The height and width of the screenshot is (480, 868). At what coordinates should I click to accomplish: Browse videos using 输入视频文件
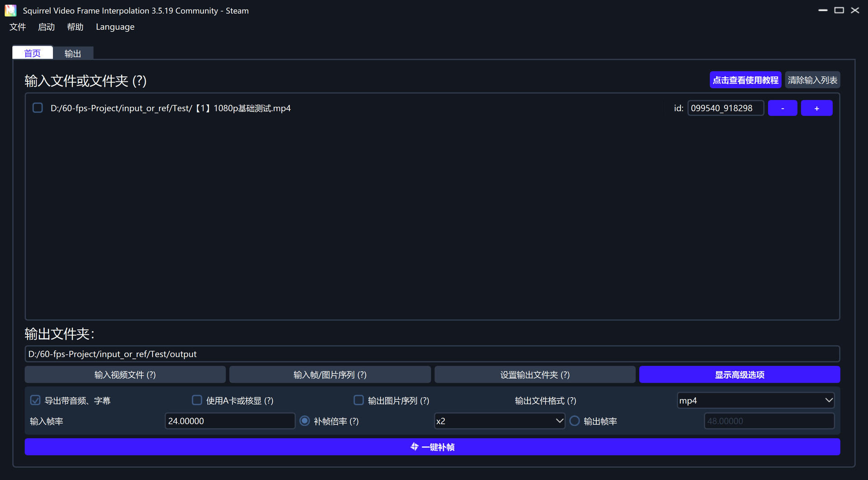[x=125, y=375]
